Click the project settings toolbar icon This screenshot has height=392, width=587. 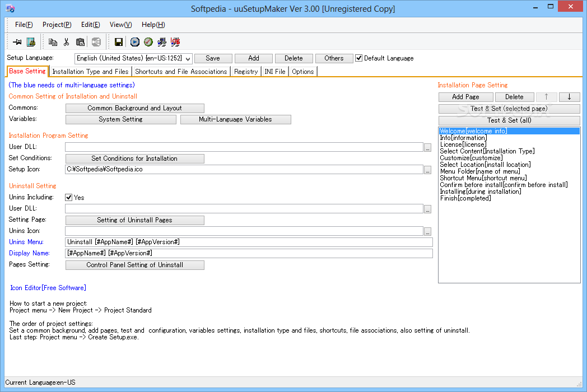[x=31, y=42]
